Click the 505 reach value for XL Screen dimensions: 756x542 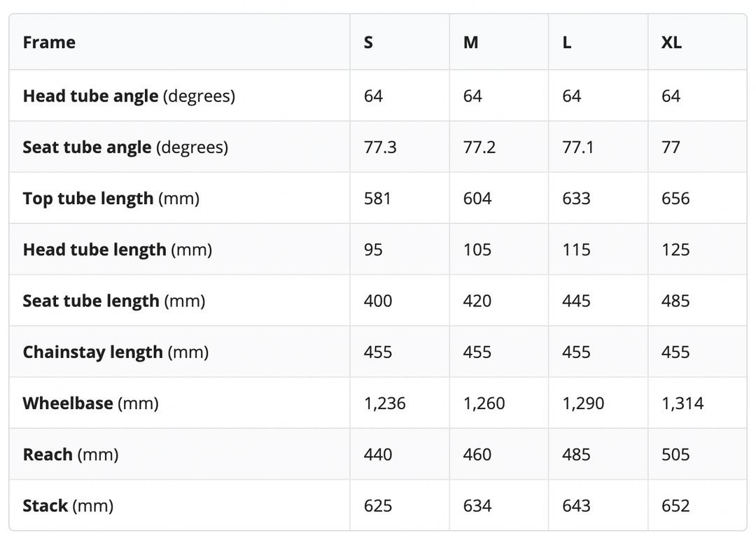(675, 455)
